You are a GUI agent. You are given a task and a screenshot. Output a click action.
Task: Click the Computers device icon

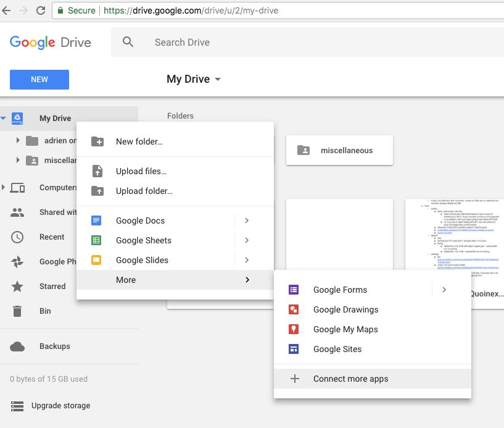coord(17,188)
